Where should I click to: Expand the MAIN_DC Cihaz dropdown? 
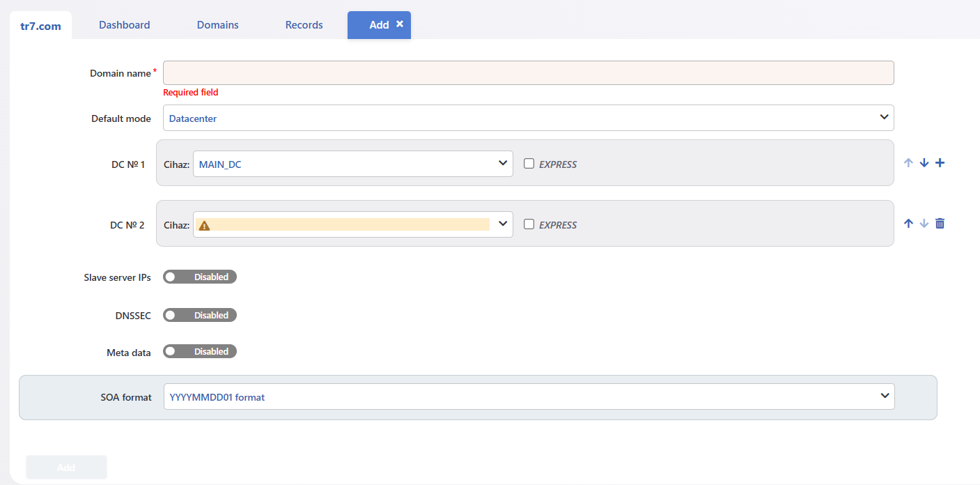pyautogui.click(x=353, y=164)
